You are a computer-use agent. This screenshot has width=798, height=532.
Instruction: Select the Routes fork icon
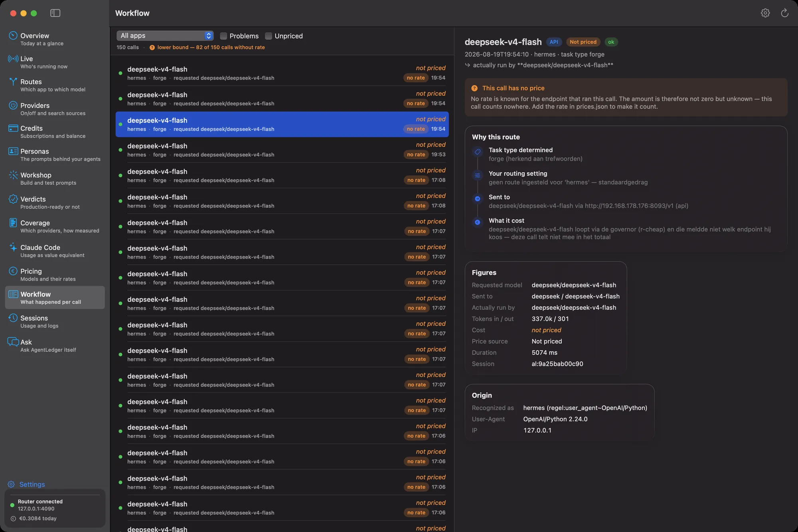13,82
